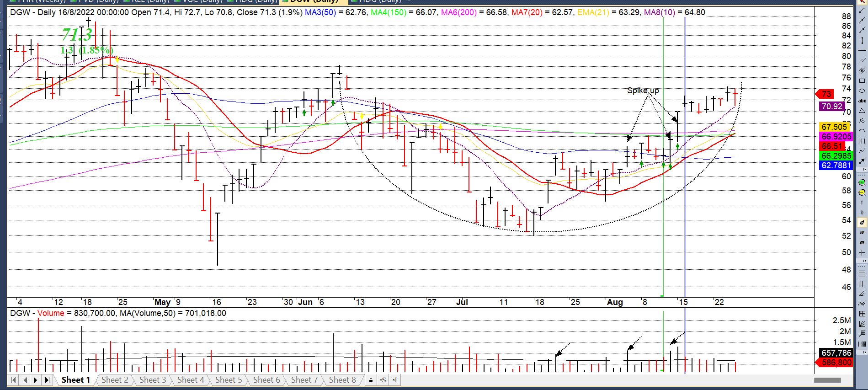Select the Triangle drawing tool
The height and width of the screenshot is (390, 868).
click(x=862, y=111)
